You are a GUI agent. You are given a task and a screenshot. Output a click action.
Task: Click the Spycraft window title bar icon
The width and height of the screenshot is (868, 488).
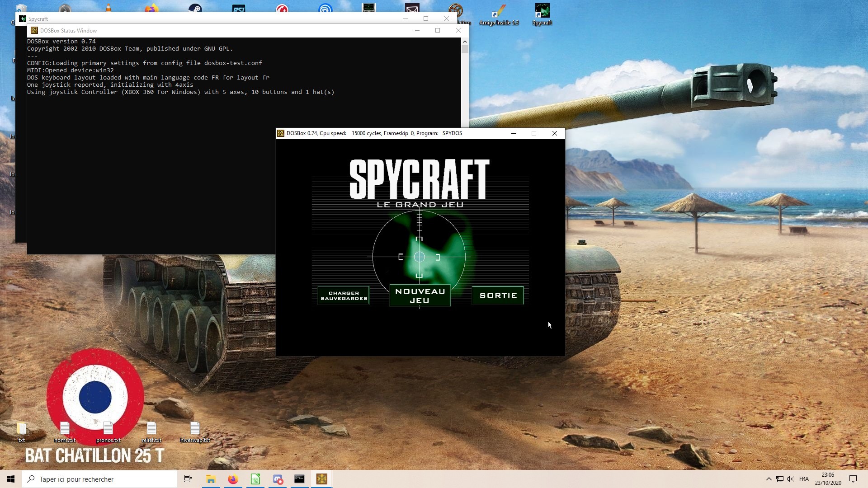click(x=23, y=19)
